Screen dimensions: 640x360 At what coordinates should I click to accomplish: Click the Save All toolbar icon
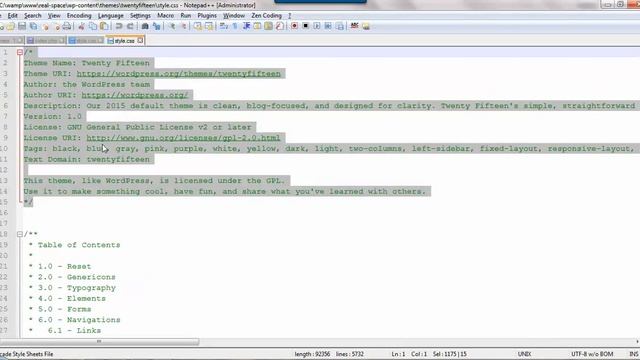(33, 26)
